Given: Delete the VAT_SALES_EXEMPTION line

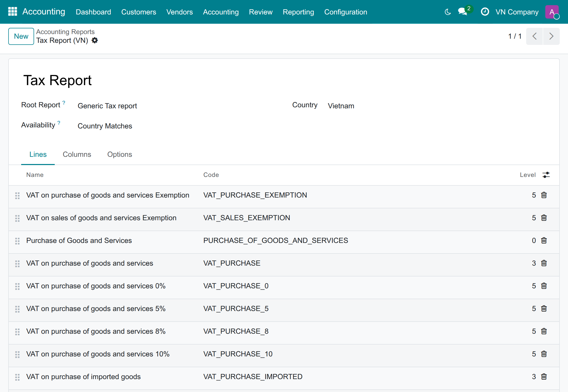Looking at the screenshot, I should point(544,218).
